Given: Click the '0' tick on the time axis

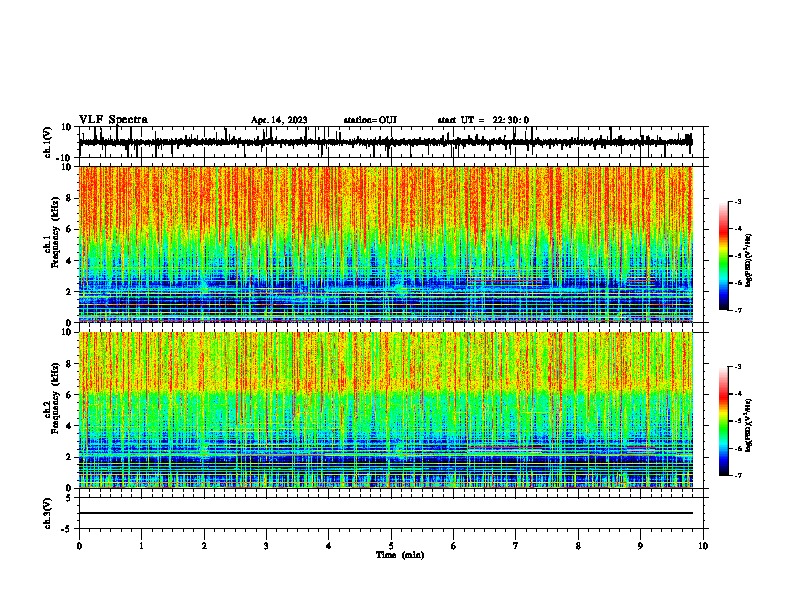Looking at the screenshot, I should pyautogui.click(x=79, y=546).
